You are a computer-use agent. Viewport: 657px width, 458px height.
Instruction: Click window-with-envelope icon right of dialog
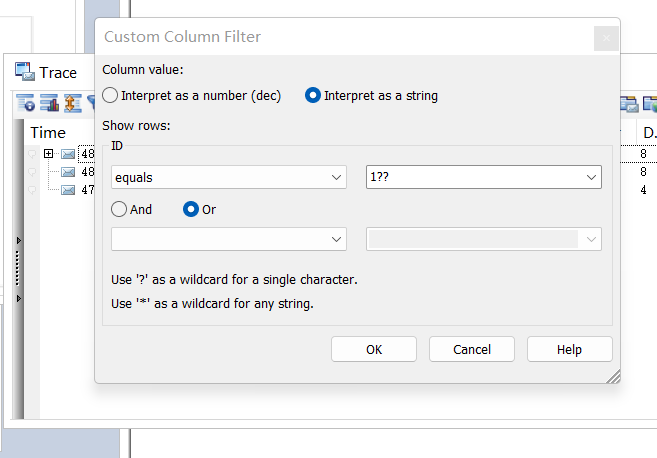tap(629, 103)
